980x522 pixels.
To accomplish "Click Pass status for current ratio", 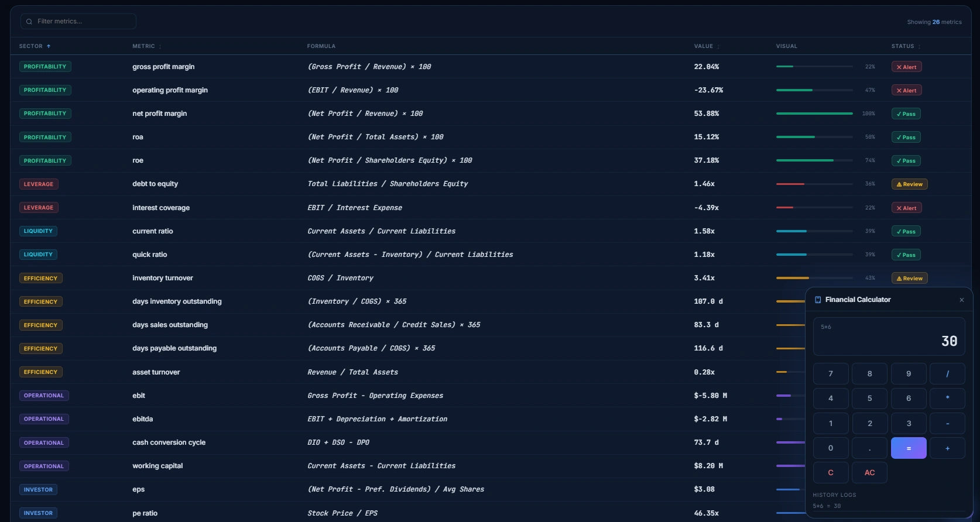I will click(906, 231).
